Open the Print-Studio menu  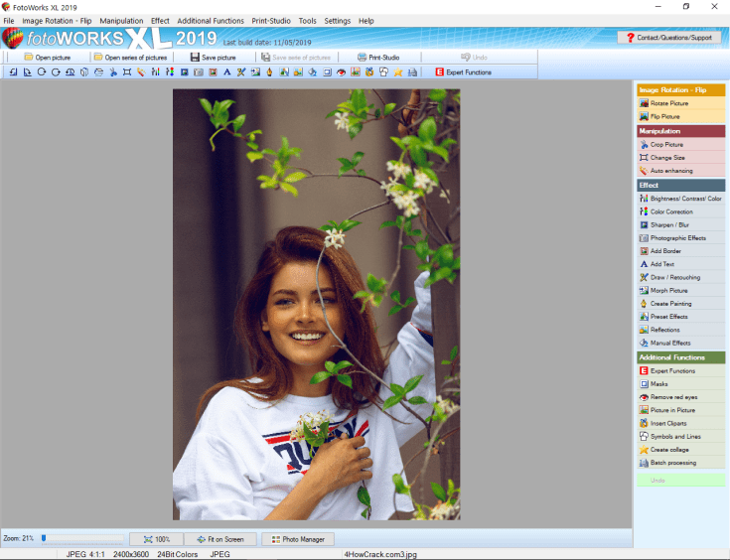pos(271,21)
